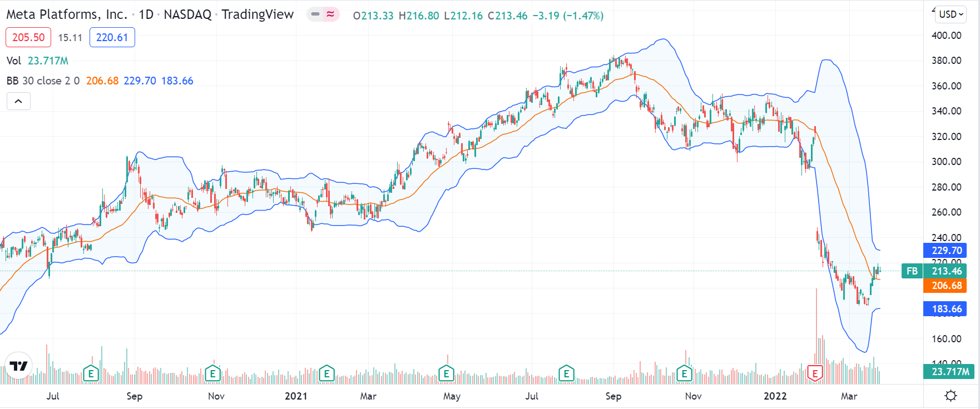
Task: Click the gray dash market status icon
Action: [315, 14]
